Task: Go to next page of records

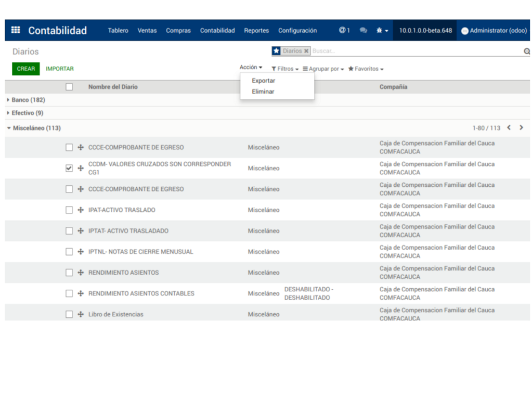Action: point(521,128)
